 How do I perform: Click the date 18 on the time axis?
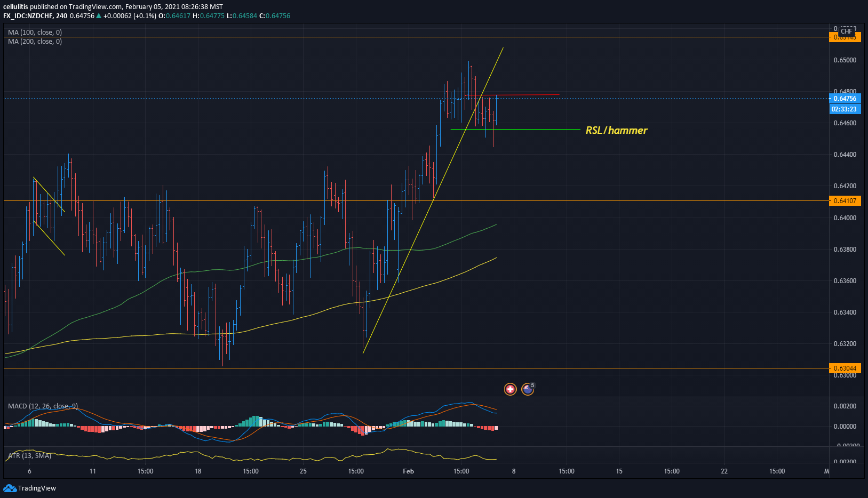coord(198,471)
